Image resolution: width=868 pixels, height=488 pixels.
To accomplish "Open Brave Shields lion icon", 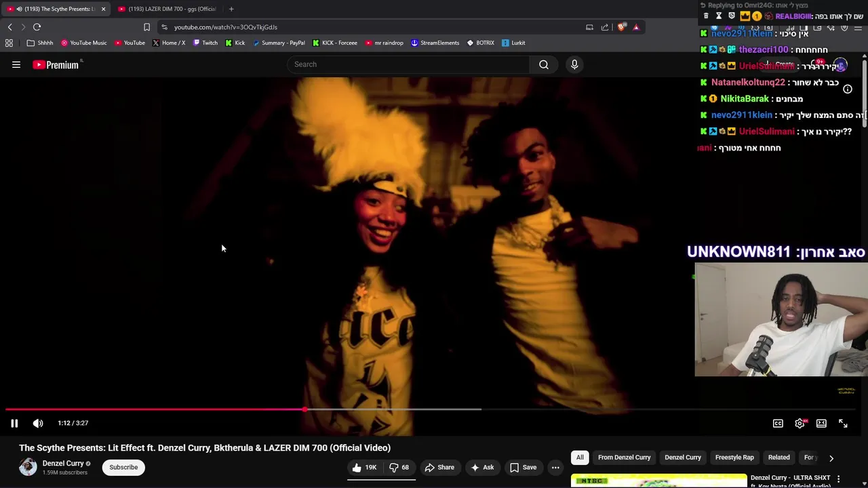I will pyautogui.click(x=621, y=27).
